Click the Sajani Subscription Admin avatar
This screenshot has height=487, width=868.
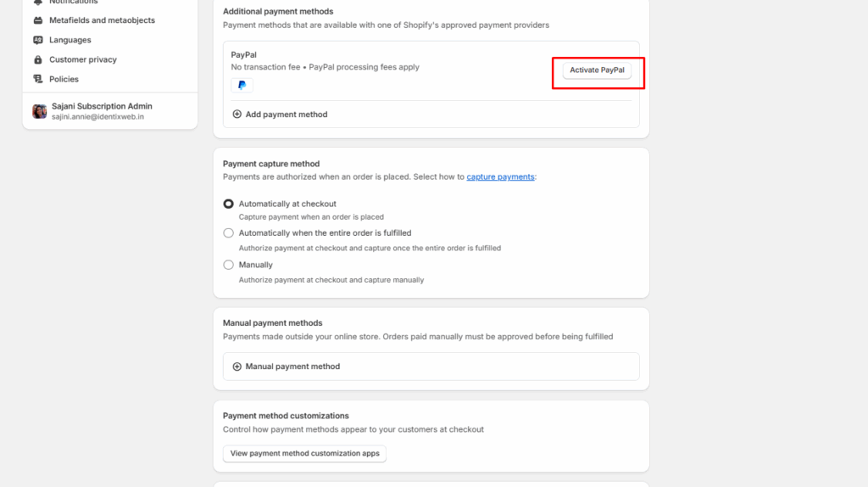tap(40, 111)
